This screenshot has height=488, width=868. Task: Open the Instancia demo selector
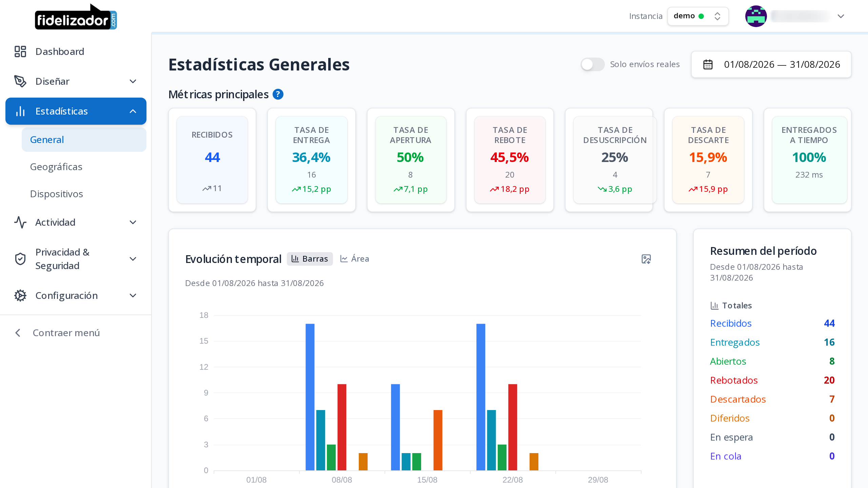[x=698, y=16]
